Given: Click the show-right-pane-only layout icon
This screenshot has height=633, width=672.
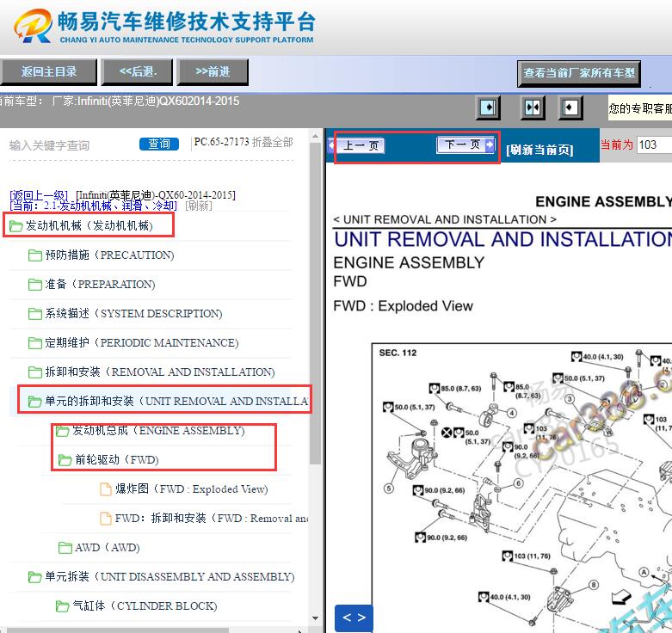Looking at the screenshot, I should tap(488, 107).
